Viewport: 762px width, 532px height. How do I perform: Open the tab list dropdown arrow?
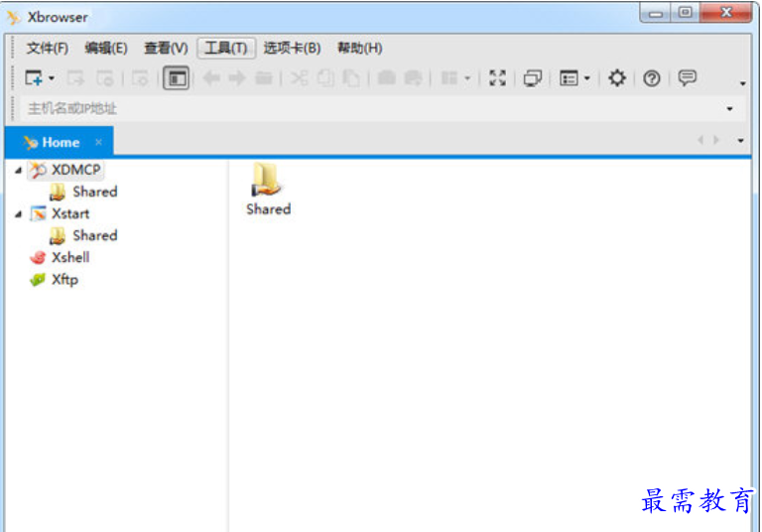click(740, 141)
